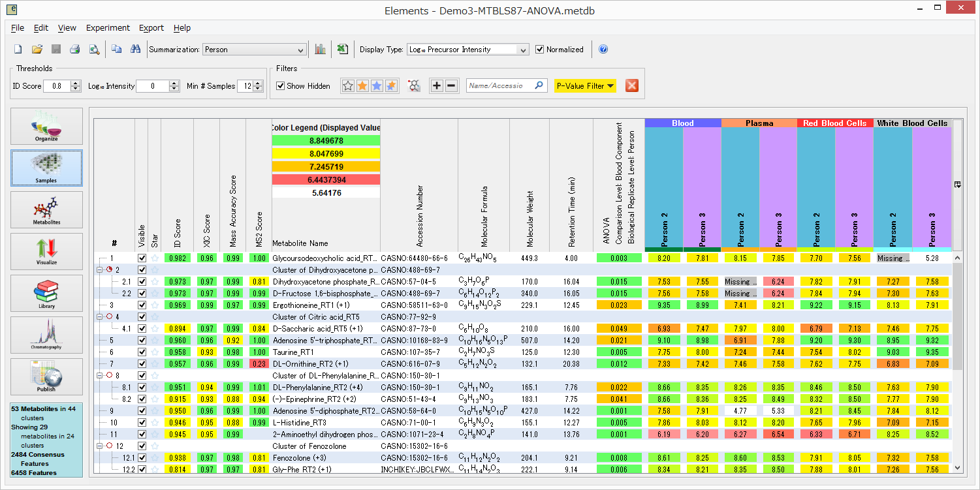
Task: Switch to the Visualize panel
Action: point(46,251)
